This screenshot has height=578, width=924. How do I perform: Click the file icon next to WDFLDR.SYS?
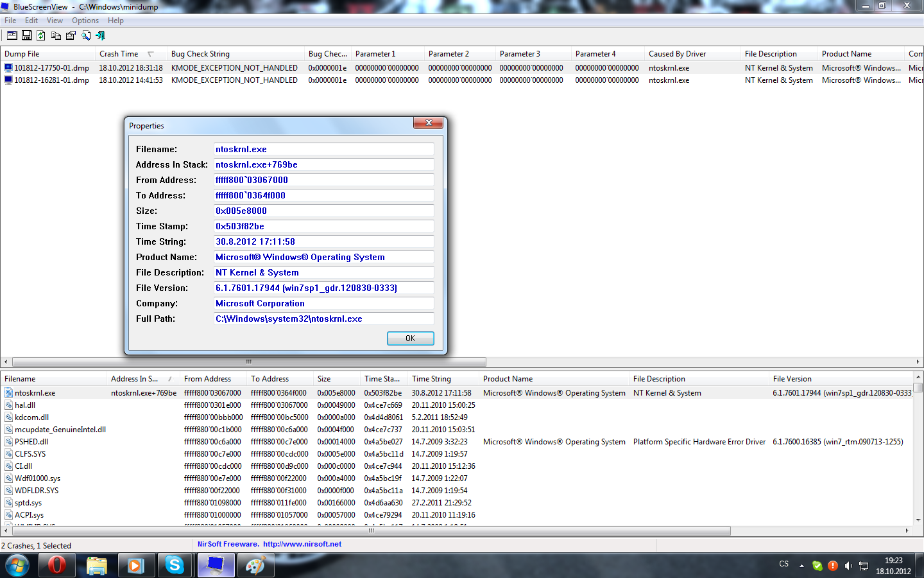8,491
